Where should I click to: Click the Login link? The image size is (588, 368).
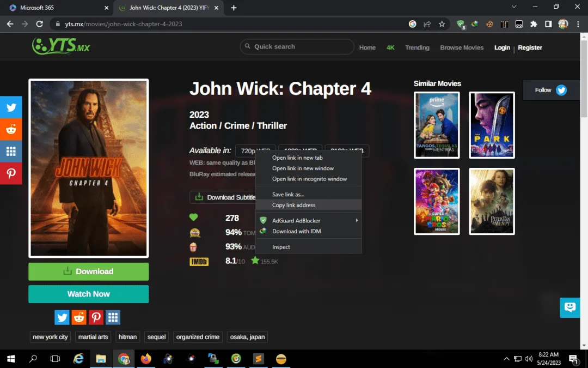tap(502, 47)
